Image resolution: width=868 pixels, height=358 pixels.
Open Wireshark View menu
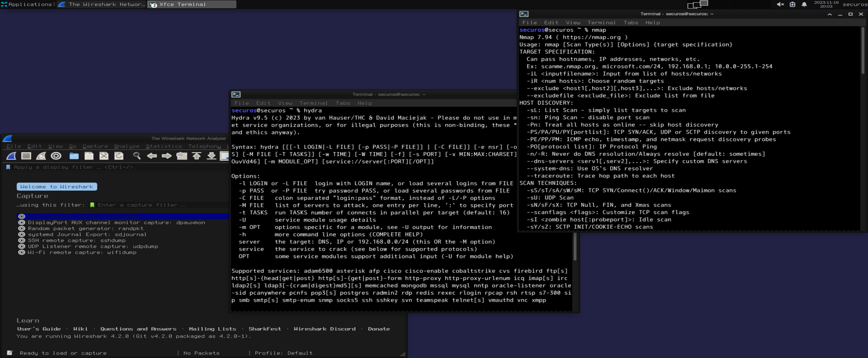tap(55, 146)
